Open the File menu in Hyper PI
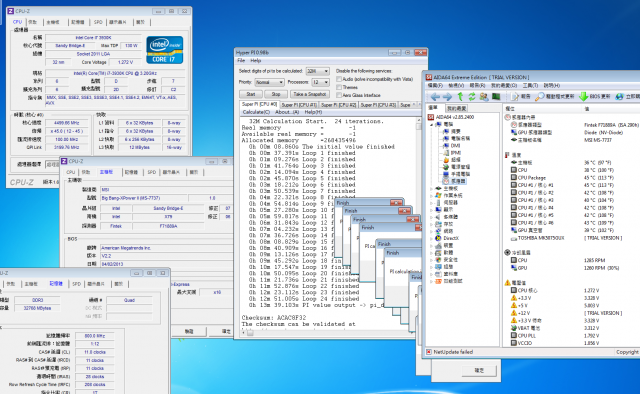The image size is (640, 394). click(x=241, y=61)
